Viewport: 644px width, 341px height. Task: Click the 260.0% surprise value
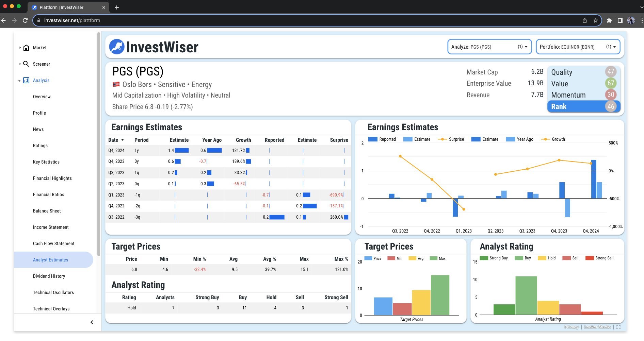pos(336,217)
